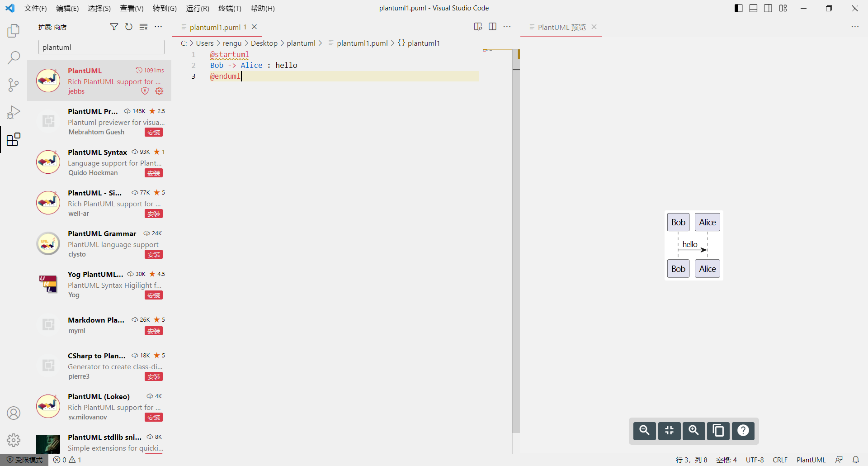The image size is (868, 466).
Task: Open notifications bell in status bar
Action: click(x=856, y=460)
